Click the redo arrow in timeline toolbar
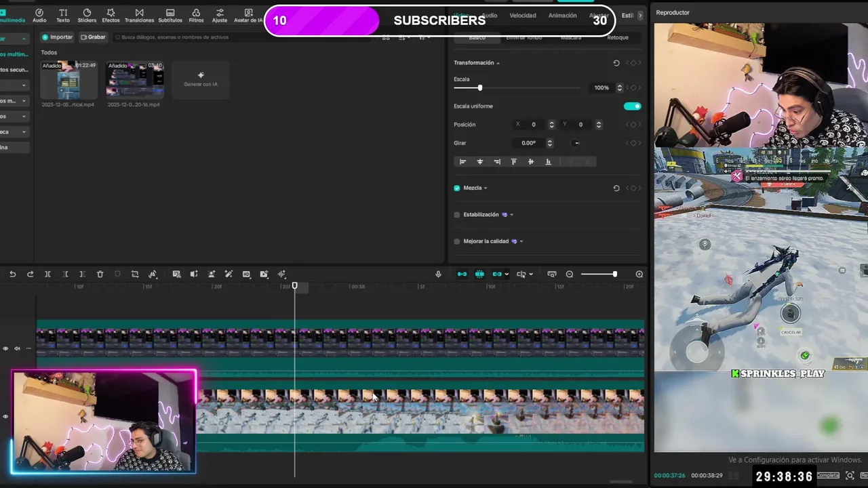This screenshot has height=488, width=868. (30, 274)
